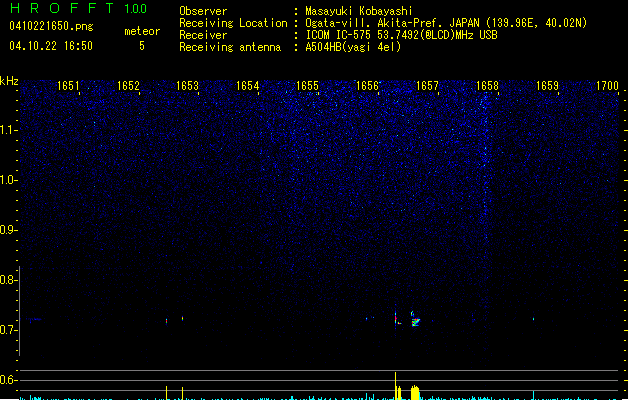This screenshot has width=629, height=400.
Task: Select the filename 0410221650.png
Action: pyautogui.click(x=51, y=26)
